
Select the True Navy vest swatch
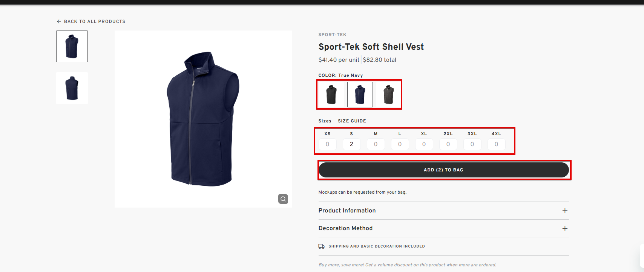tap(360, 95)
